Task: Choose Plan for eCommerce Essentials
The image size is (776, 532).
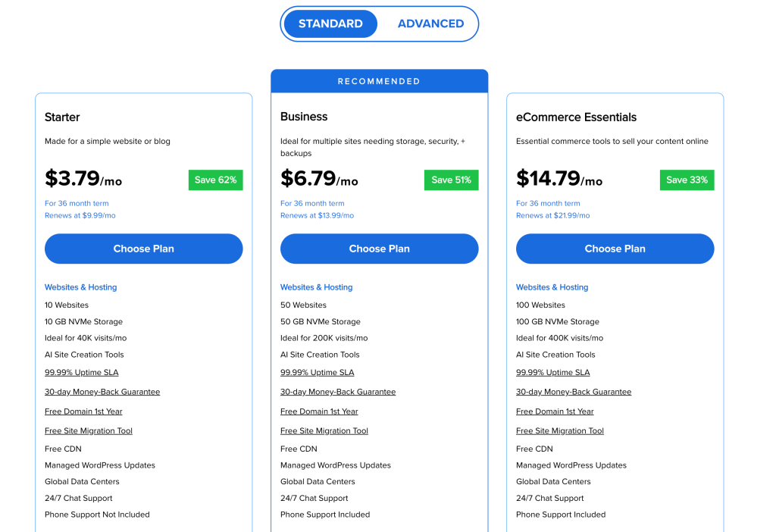Action: [615, 249]
